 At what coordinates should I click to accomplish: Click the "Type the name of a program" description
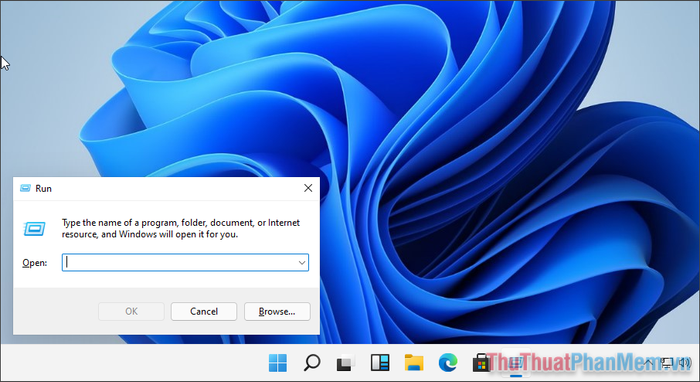click(181, 228)
